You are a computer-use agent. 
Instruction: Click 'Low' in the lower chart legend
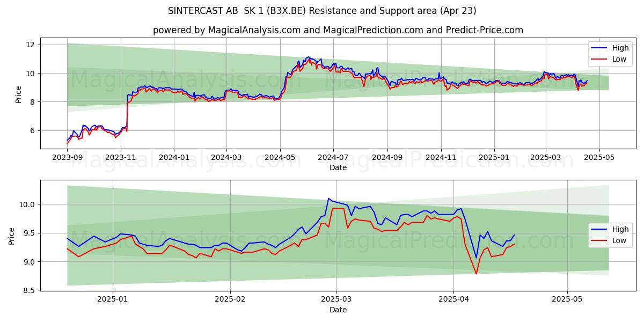pyautogui.click(x=619, y=240)
